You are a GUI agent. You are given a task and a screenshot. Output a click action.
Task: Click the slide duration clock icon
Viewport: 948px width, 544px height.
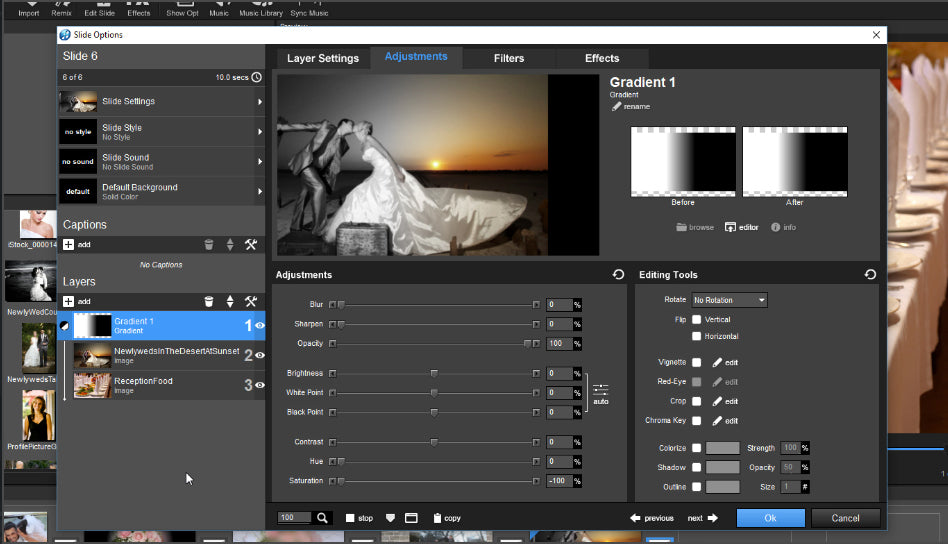pos(256,77)
